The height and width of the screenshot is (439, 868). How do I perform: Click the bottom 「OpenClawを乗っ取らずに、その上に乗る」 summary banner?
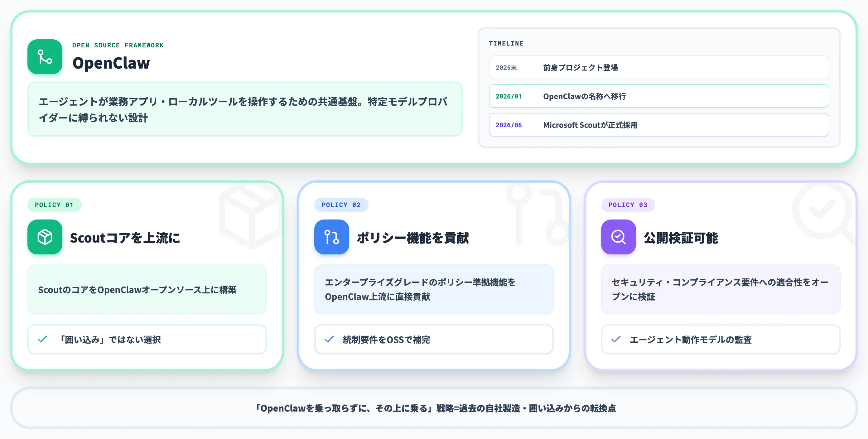click(434, 408)
